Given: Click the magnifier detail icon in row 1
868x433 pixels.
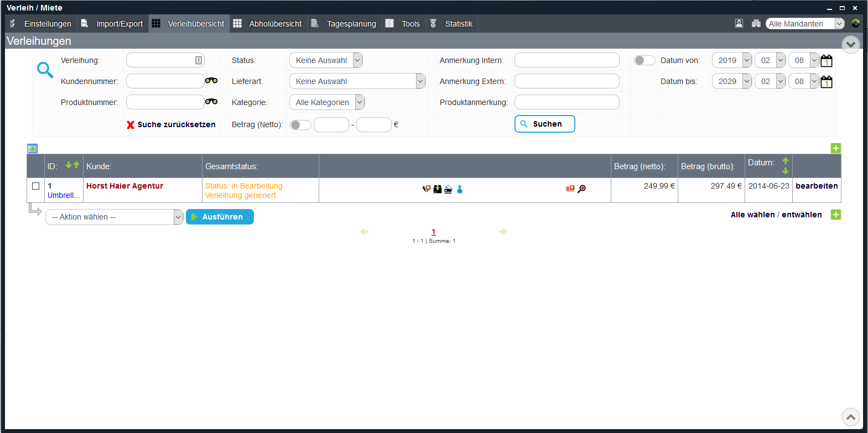Looking at the screenshot, I should coord(581,189).
